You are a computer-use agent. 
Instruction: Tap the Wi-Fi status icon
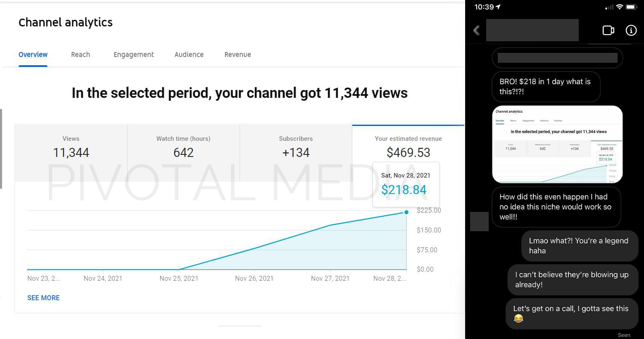point(619,7)
